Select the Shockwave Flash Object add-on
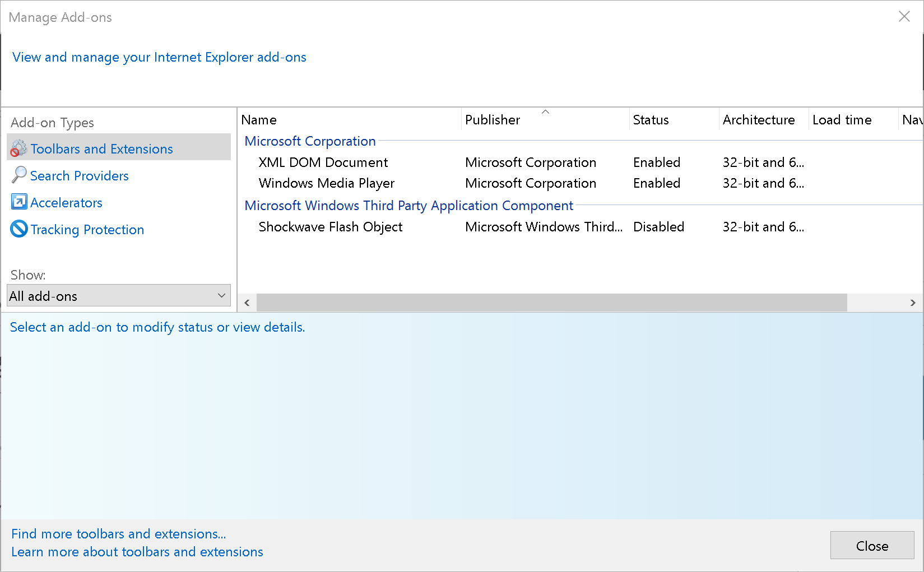This screenshot has height=572, width=924. tap(331, 227)
